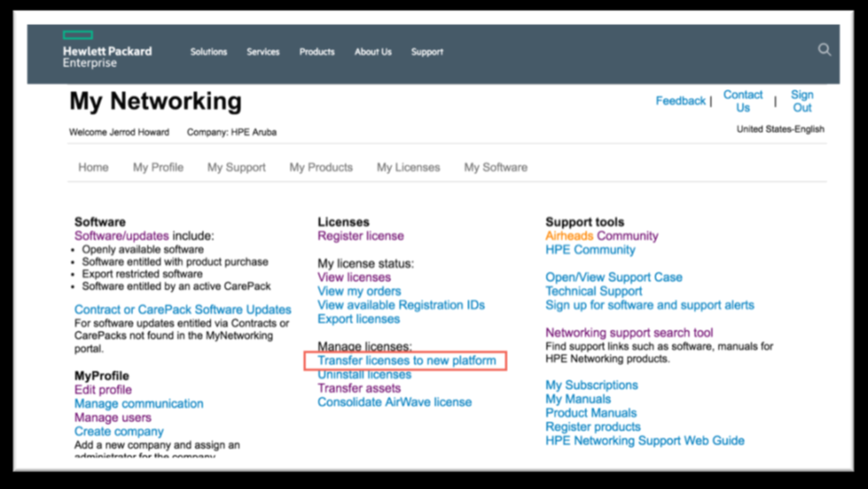Open View licenses link

(354, 277)
